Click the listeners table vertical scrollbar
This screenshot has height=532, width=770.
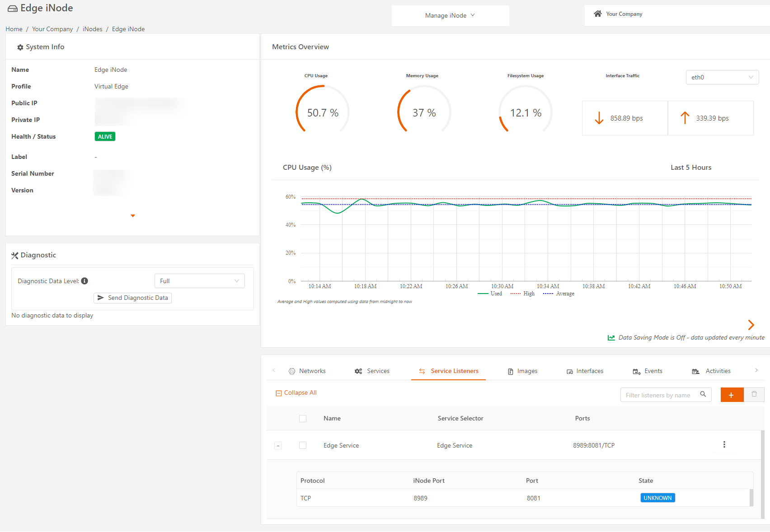763,474
